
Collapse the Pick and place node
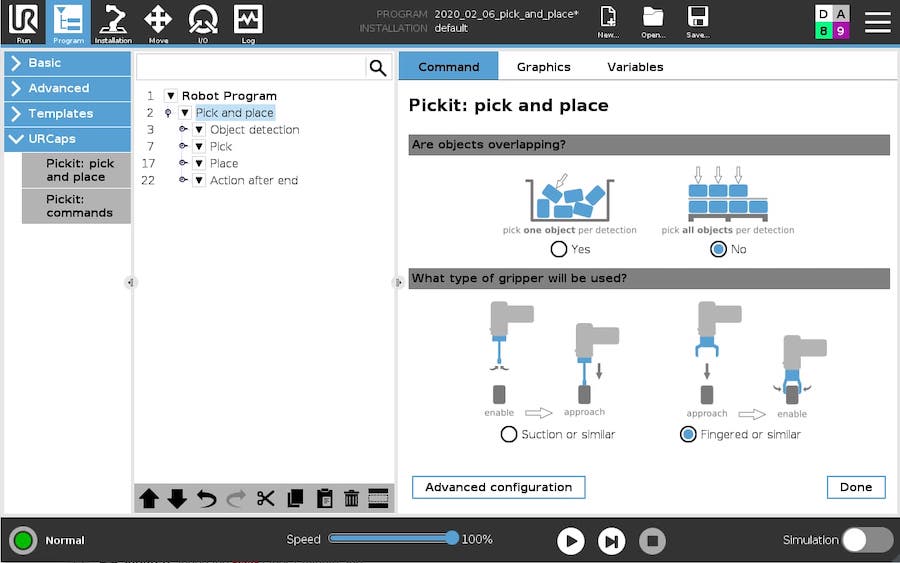pyautogui.click(x=185, y=112)
